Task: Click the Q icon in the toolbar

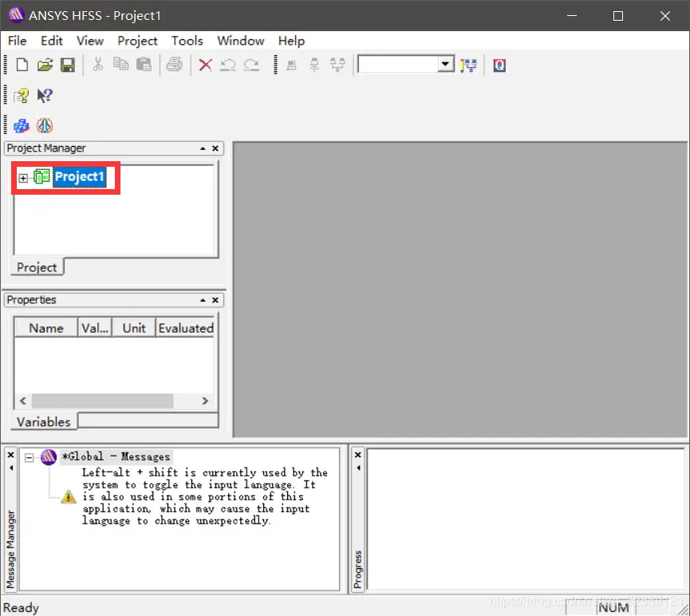Action: point(499,65)
